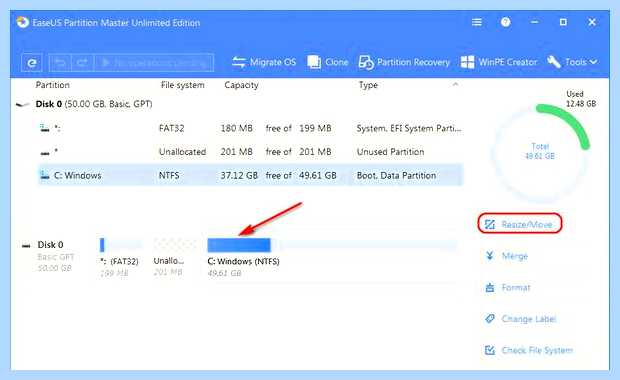The width and height of the screenshot is (620, 380).
Task: Open Migrate OS
Action: tap(264, 62)
